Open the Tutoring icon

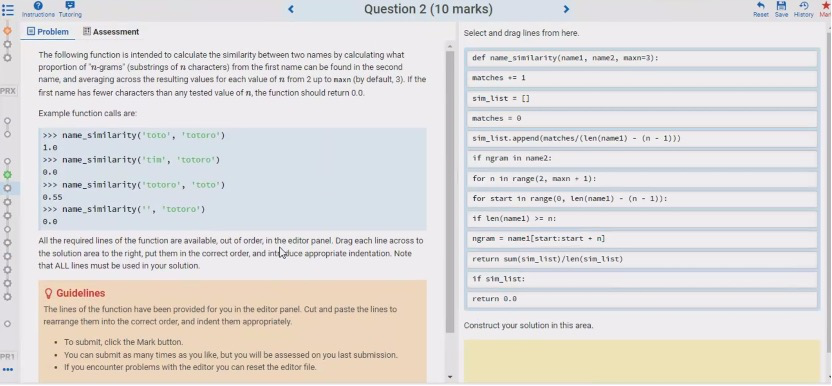[x=70, y=6]
